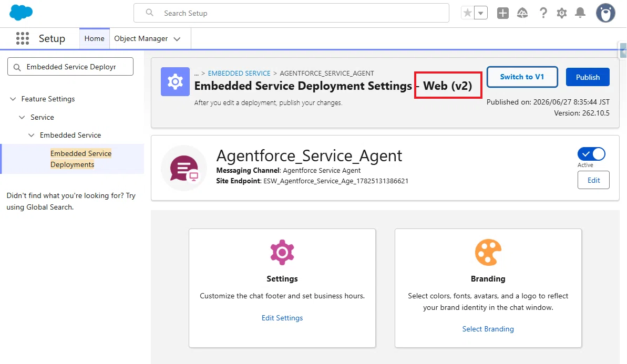Open the Trailhead guidance icon
The height and width of the screenshot is (364, 627).
pos(522,13)
